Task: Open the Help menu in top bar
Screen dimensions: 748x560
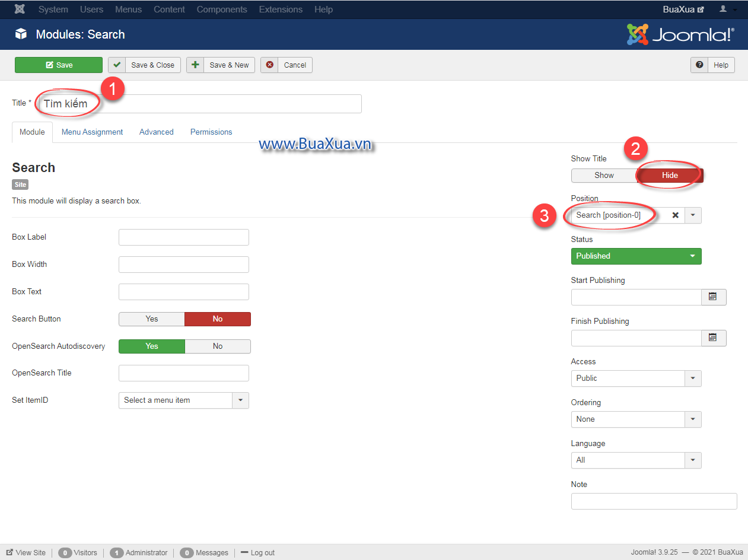Action: (323, 9)
